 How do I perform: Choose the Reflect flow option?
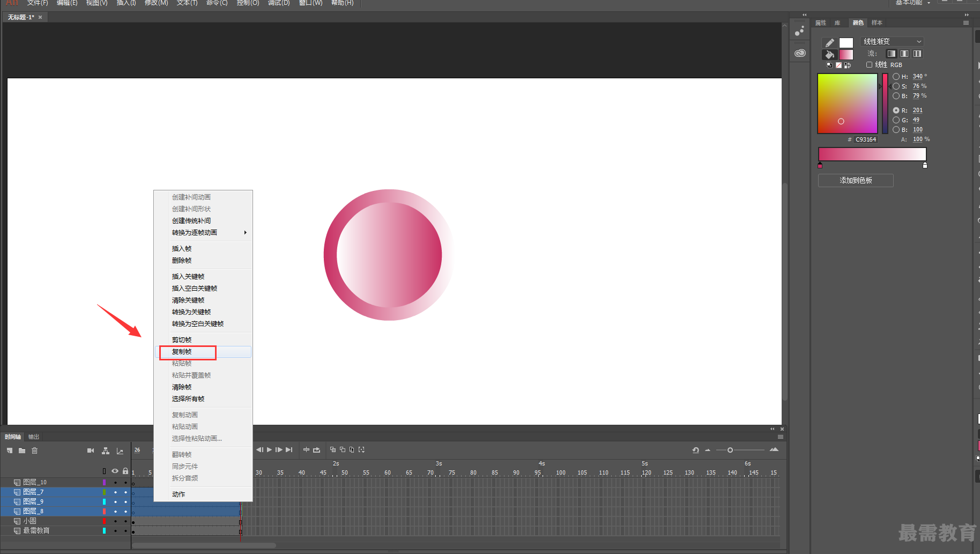[x=904, y=54]
